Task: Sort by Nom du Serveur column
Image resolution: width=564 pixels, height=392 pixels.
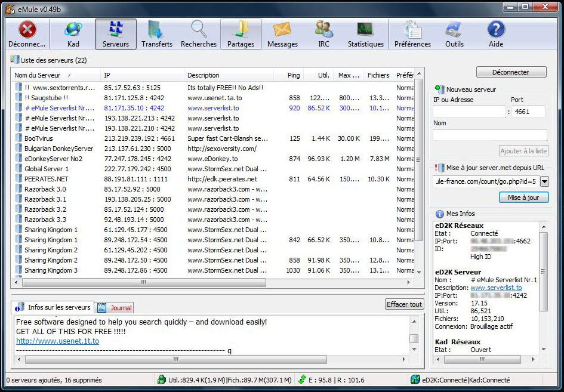Action: coord(56,75)
